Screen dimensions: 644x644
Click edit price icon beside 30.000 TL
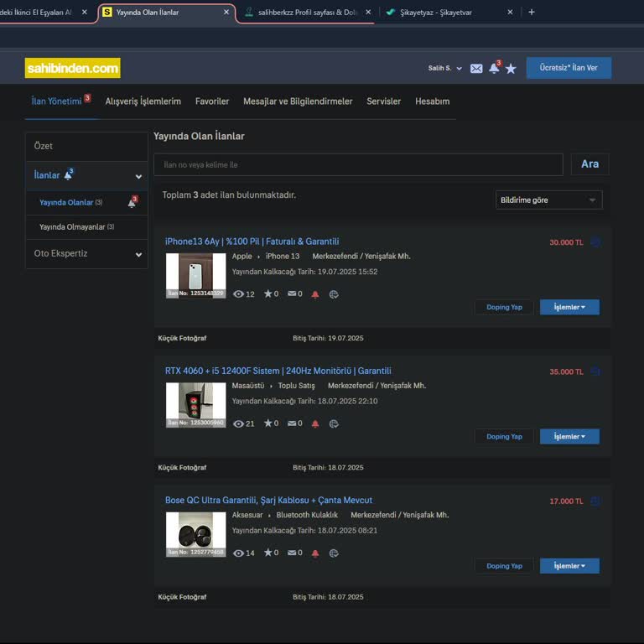(x=595, y=242)
